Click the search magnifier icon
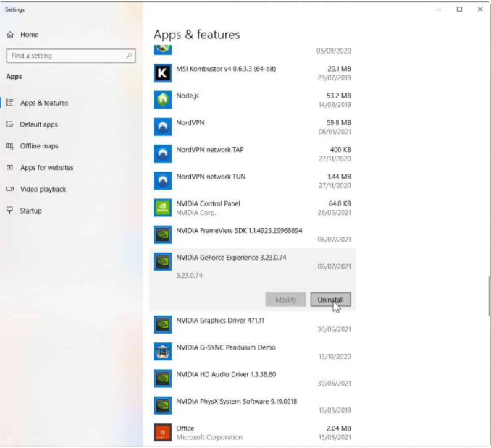The image size is (491, 448). 129,56
